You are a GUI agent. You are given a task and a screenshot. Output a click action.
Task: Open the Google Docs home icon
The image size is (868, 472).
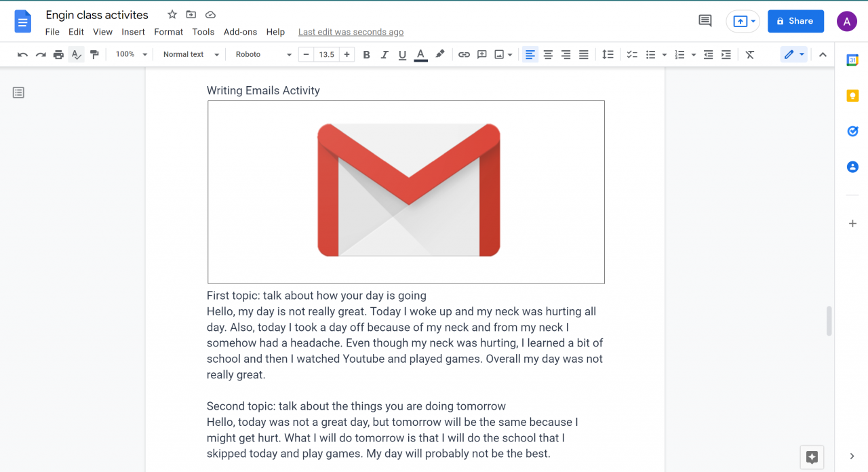pos(23,22)
